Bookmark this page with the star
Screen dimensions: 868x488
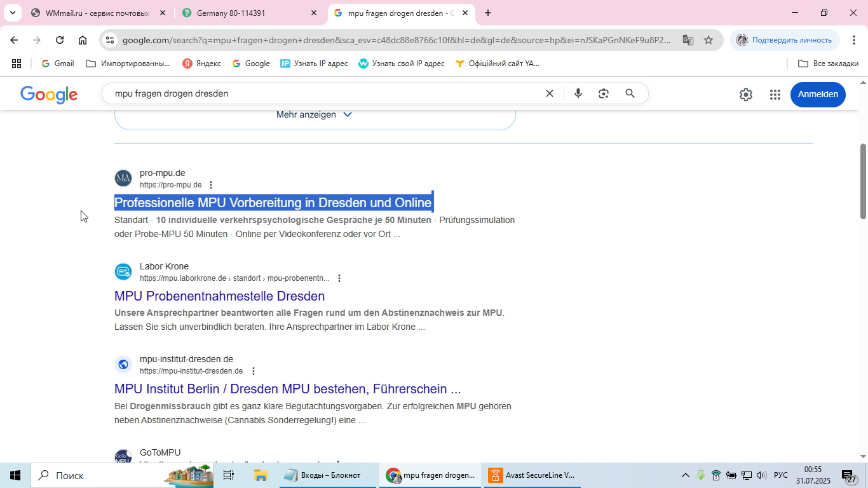click(709, 40)
